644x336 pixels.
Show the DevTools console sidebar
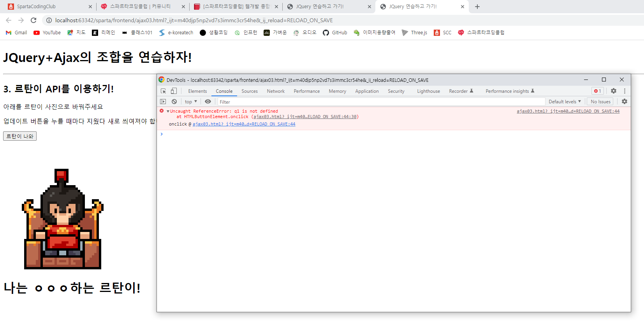tap(163, 101)
